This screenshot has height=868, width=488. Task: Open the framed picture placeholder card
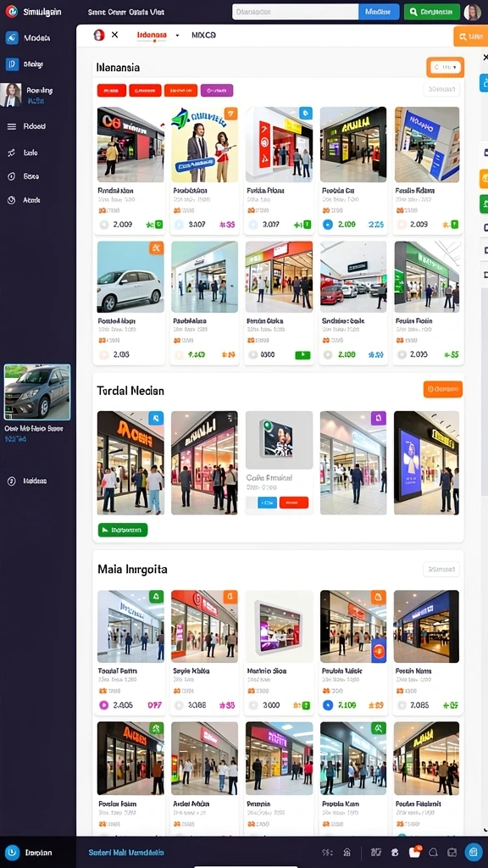click(279, 440)
